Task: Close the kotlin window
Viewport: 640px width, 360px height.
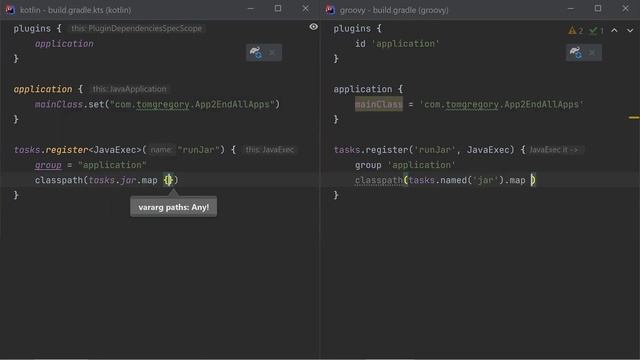Action: [x=305, y=9]
